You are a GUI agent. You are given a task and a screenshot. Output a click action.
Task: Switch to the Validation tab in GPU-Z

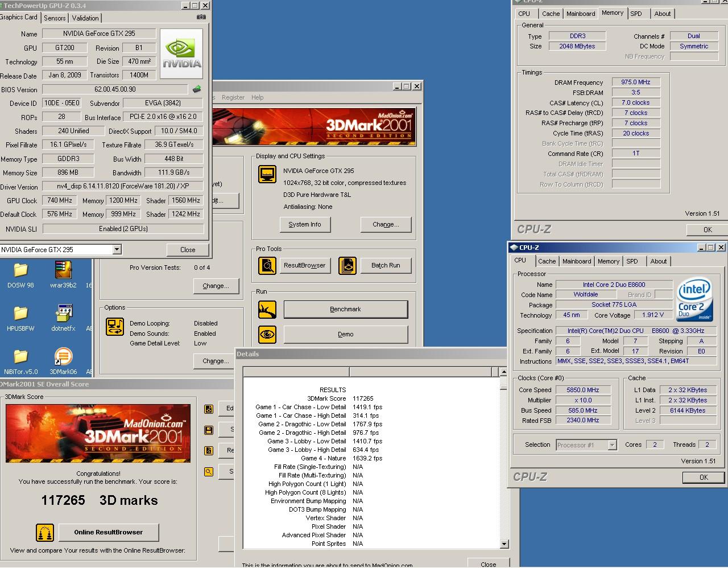point(85,18)
